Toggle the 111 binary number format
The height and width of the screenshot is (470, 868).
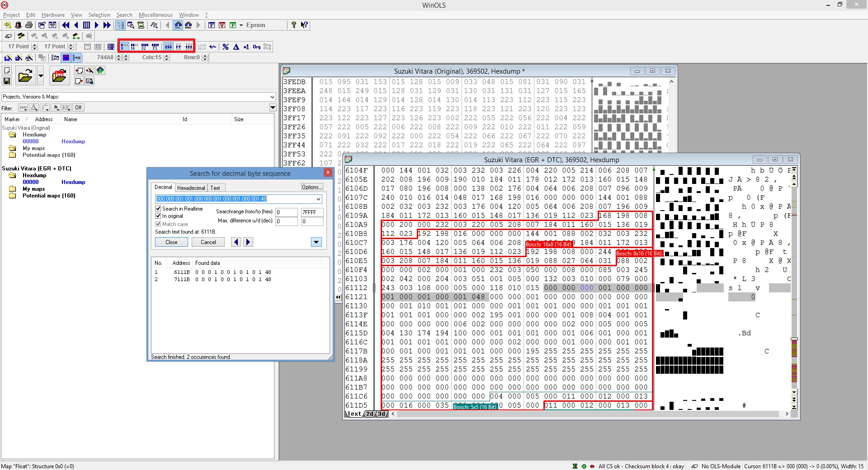[189, 47]
